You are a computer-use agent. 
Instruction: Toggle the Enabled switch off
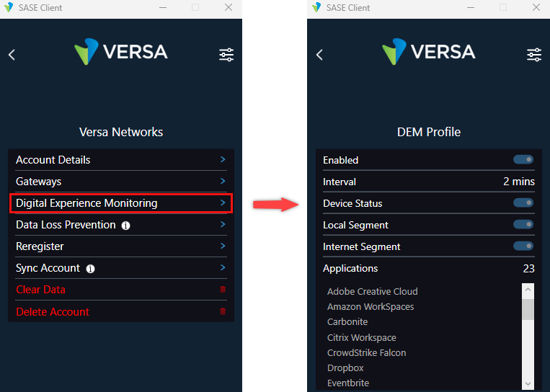tap(523, 160)
